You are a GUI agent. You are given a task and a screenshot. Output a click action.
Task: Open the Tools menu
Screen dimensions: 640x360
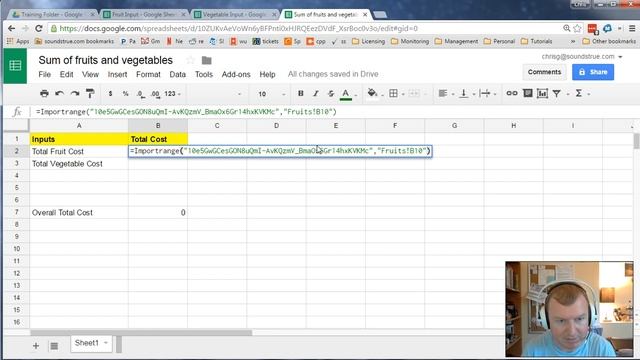(204, 74)
